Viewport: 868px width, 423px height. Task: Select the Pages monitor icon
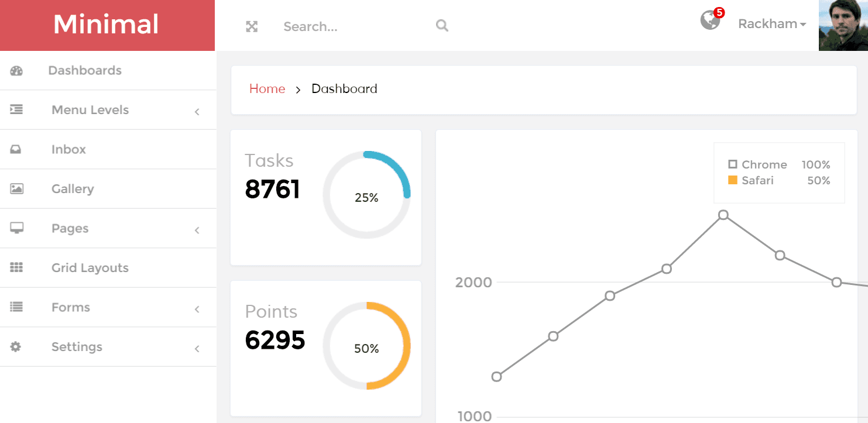click(15, 228)
